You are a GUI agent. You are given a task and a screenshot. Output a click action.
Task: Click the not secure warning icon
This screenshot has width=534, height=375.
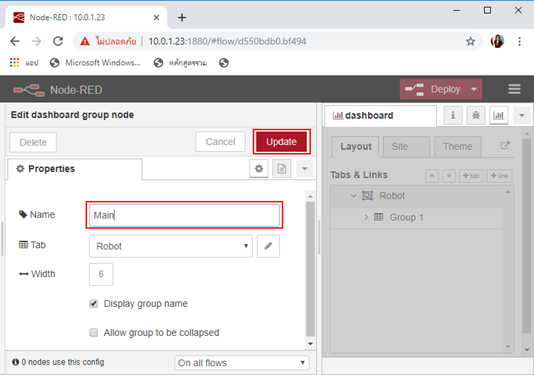click(x=85, y=42)
